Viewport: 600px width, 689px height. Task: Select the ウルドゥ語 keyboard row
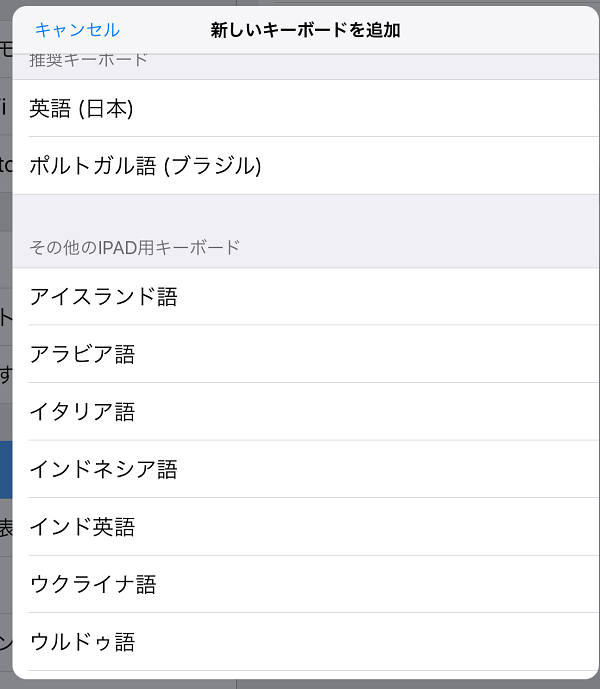tap(306, 642)
